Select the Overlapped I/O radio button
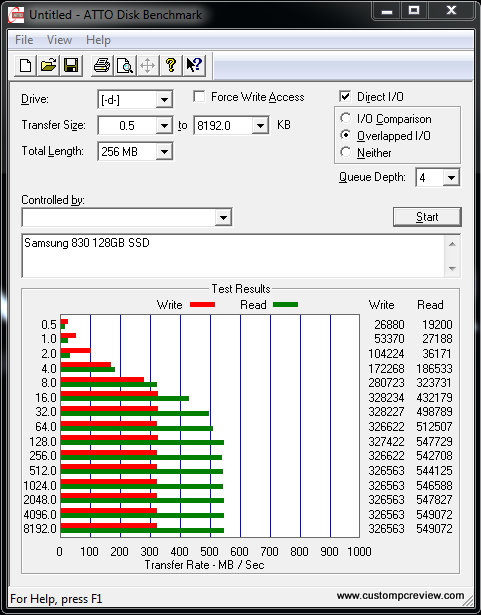 [x=346, y=135]
